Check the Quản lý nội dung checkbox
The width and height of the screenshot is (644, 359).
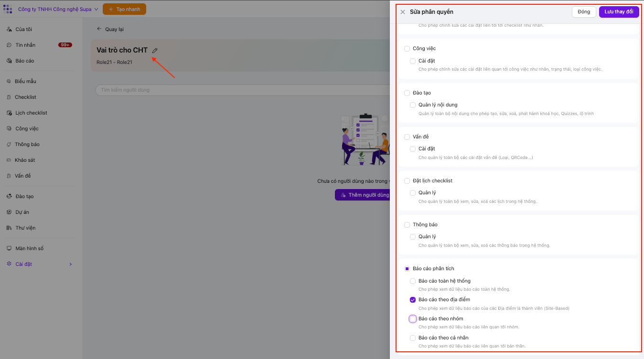point(413,105)
